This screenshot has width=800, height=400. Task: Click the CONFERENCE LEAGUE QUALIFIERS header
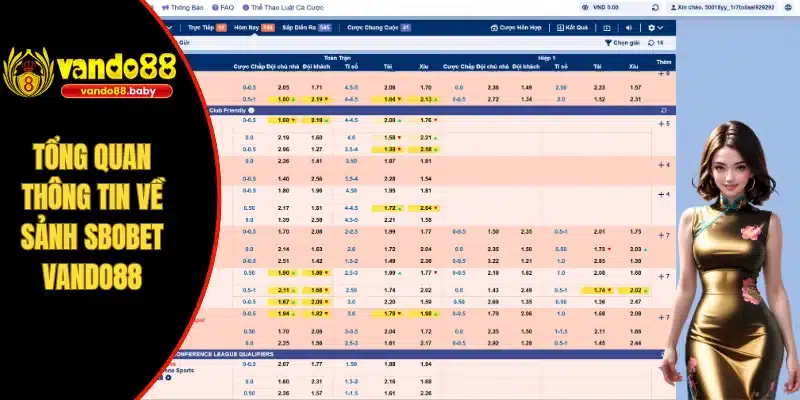coord(224,354)
